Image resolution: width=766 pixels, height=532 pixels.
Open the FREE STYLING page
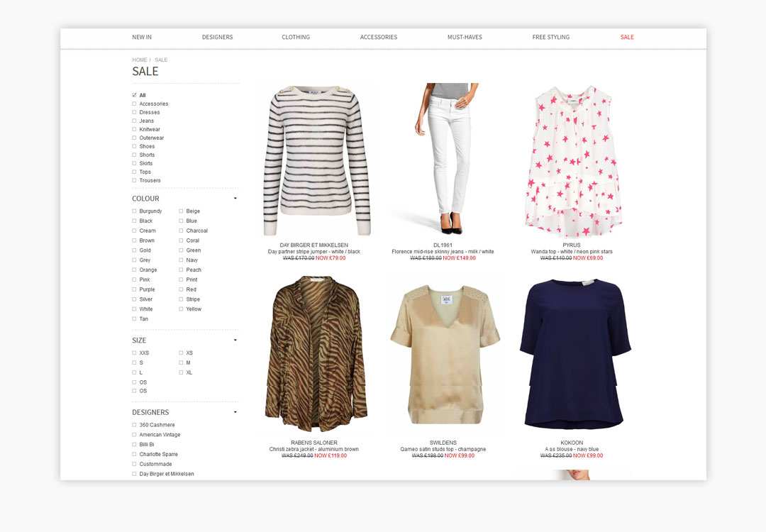click(x=551, y=37)
